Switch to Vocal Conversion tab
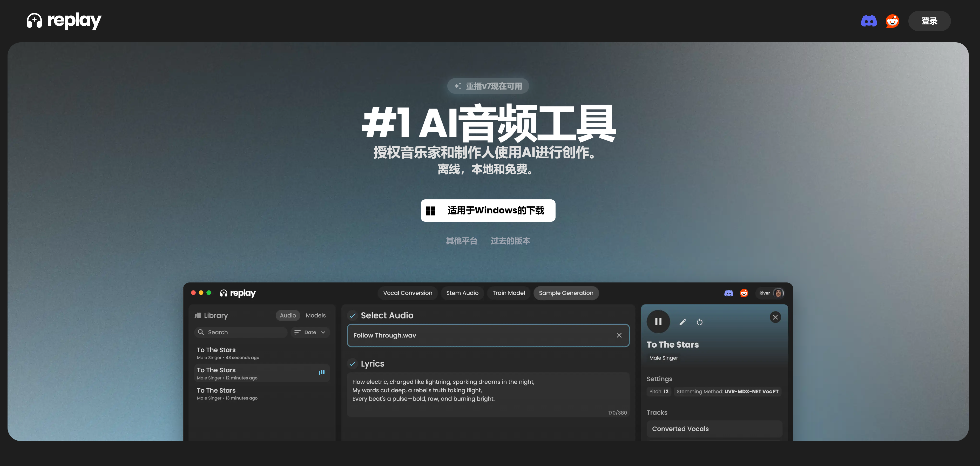 (x=407, y=293)
